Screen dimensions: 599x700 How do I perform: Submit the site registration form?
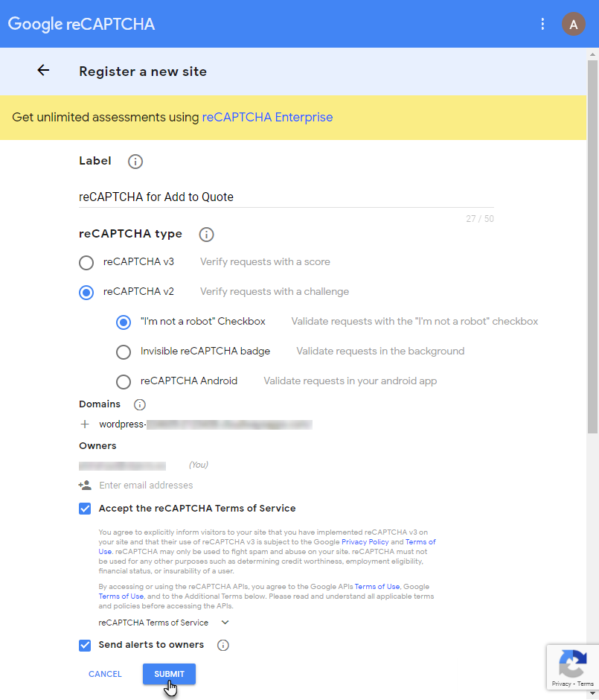coord(169,674)
